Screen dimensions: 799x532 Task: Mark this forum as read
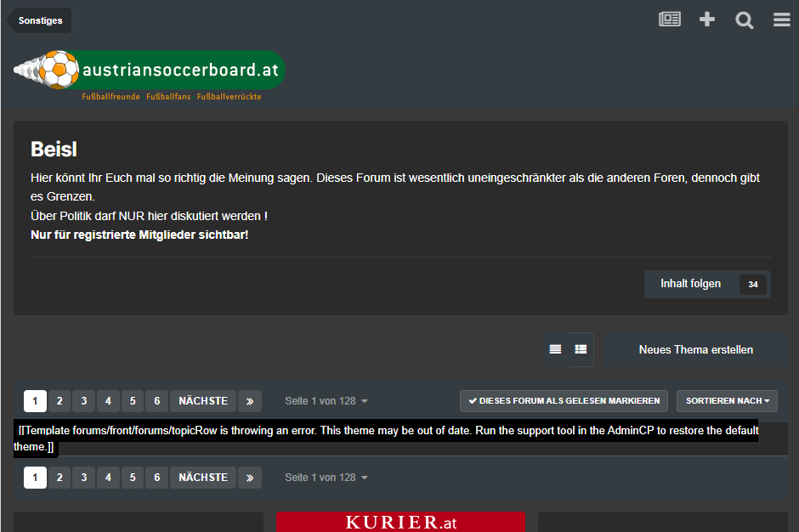click(564, 401)
